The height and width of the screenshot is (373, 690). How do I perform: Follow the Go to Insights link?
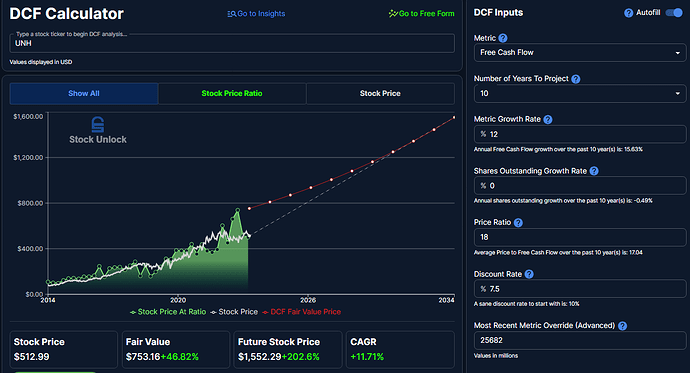(x=256, y=14)
